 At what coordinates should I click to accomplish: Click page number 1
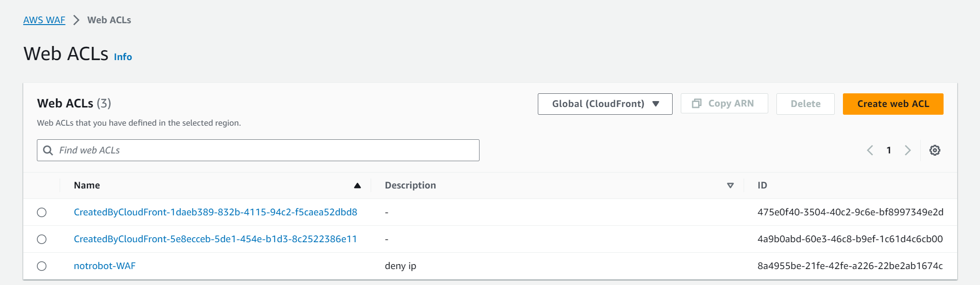(x=888, y=150)
